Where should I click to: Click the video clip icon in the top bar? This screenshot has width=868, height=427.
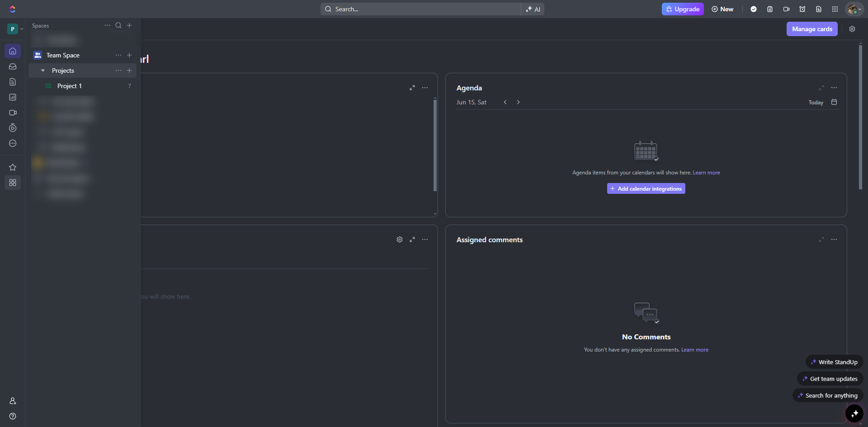[x=786, y=9]
